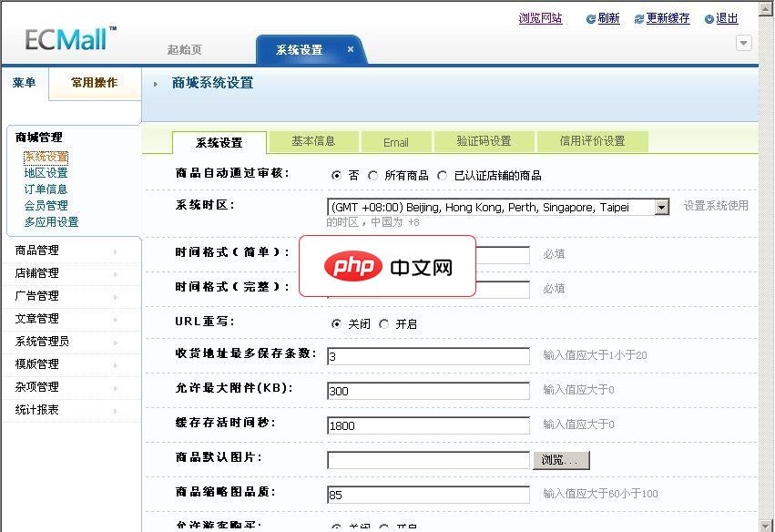Open the system timezone dropdown
This screenshot has width=775, height=532.
pos(664,206)
